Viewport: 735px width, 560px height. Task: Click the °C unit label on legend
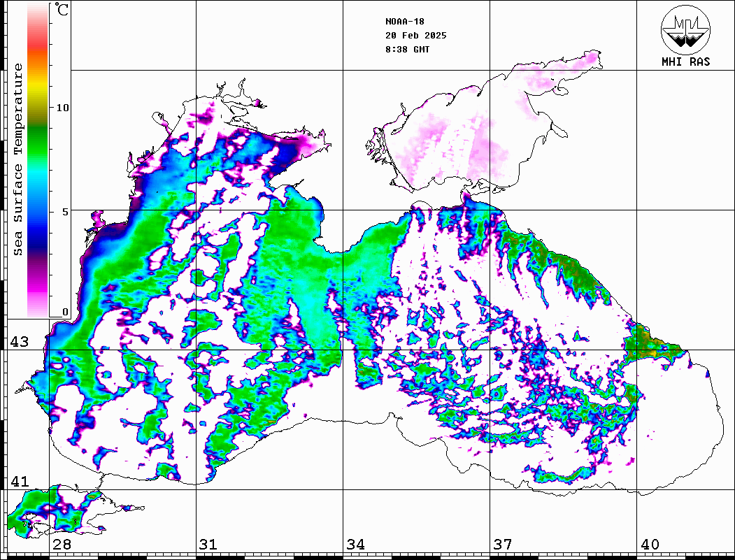(x=62, y=9)
